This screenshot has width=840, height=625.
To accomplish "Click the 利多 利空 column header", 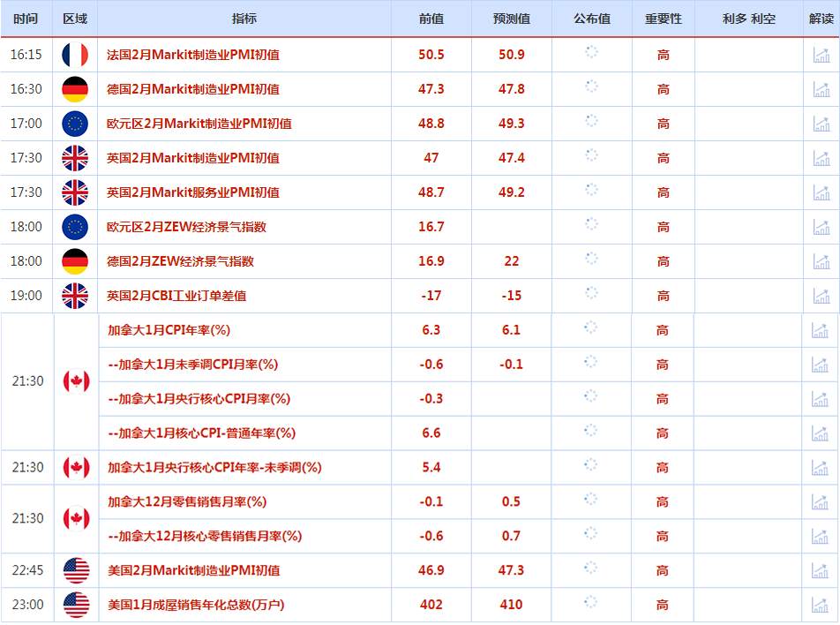I will click(749, 19).
